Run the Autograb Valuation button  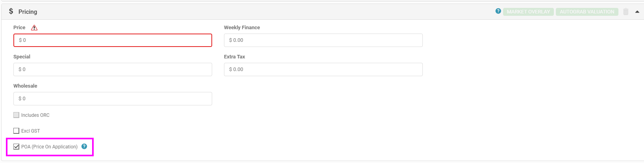coord(587,12)
